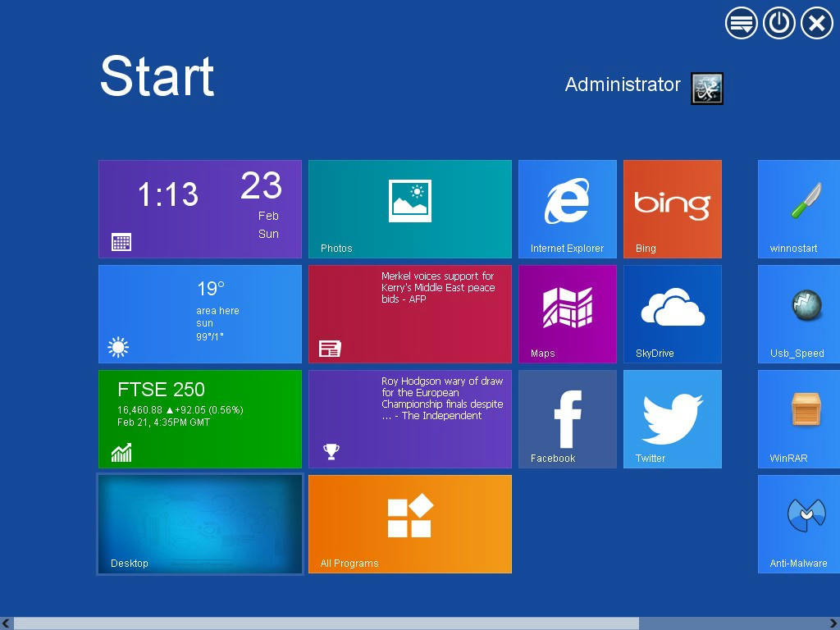Click the scrollbar right arrow
This screenshot has width=840, height=630.
[x=833, y=623]
